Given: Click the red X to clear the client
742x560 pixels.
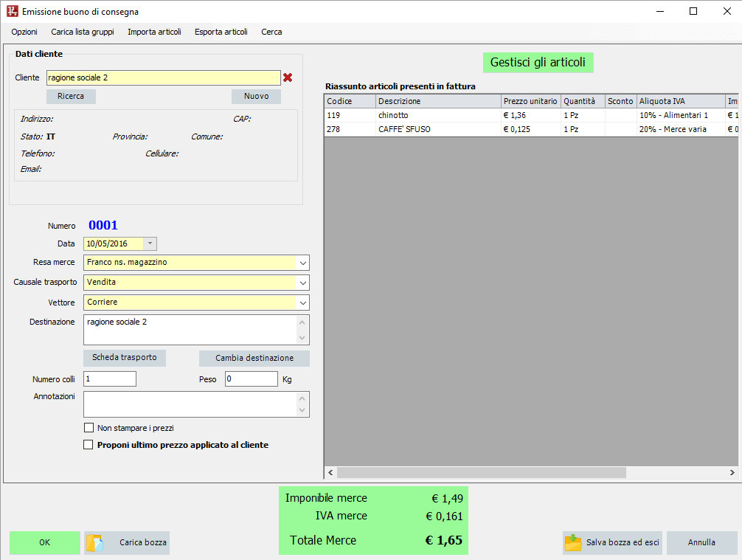Looking at the screenshot, I should (x=288, y=77).
